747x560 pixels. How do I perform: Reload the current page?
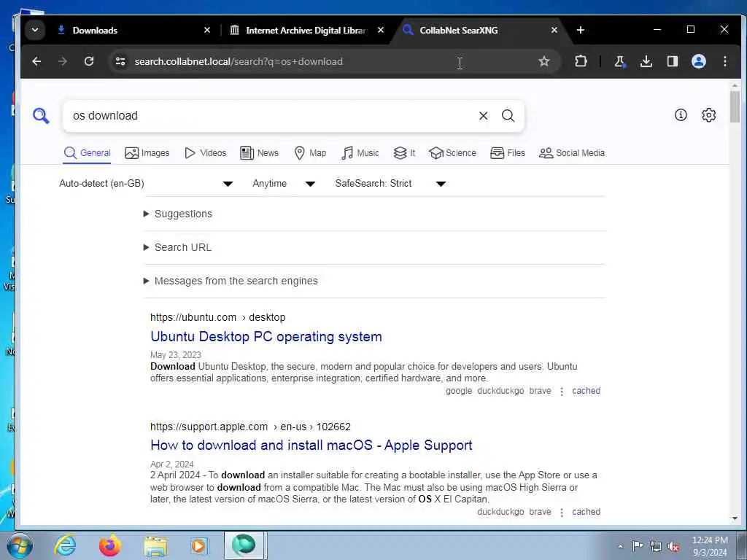[88, 61]
